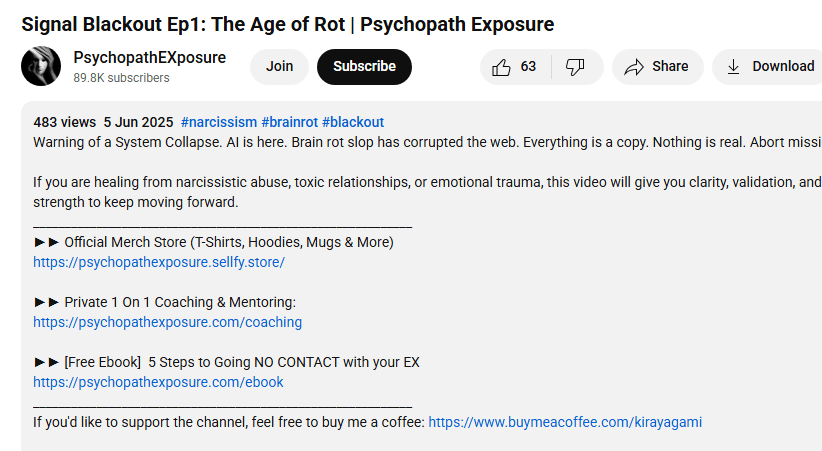Open the PsychopathEXposure channel avatar
This screenshot has width=822, height=451.
(41, 66)
